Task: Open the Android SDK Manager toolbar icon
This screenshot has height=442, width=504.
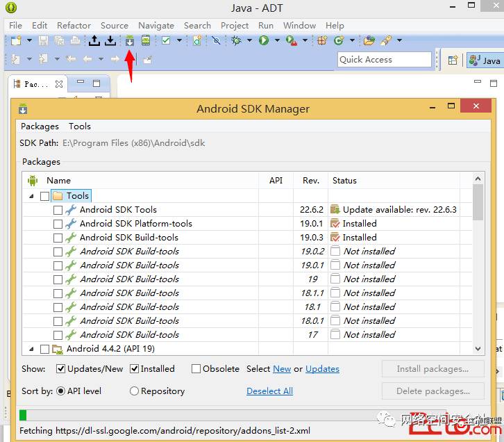Action: tap(130, 40)
